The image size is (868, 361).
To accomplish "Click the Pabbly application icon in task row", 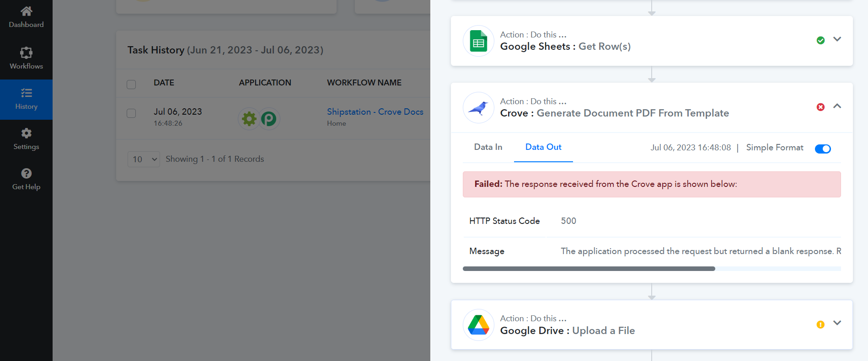I will point(269,119).
